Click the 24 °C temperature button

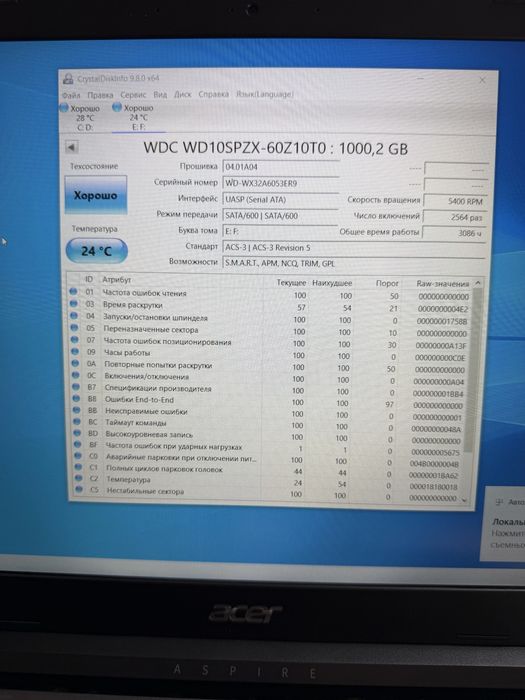click(x=96, y=251)
